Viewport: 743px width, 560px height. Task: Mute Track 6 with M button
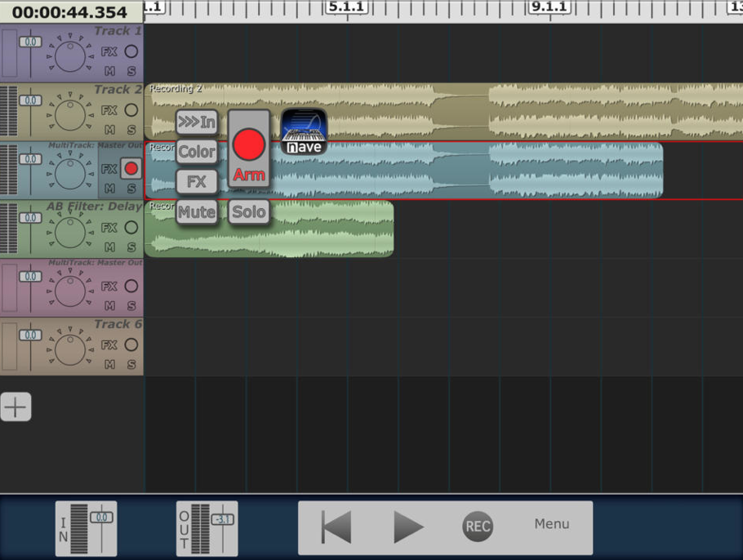coord(109,365)
